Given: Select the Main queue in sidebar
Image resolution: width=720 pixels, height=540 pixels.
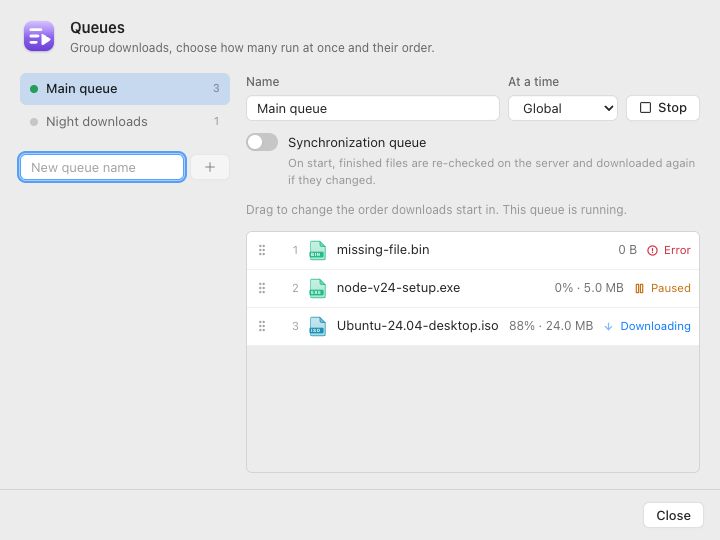Looking at the screenshot, I should pos(125,89).
